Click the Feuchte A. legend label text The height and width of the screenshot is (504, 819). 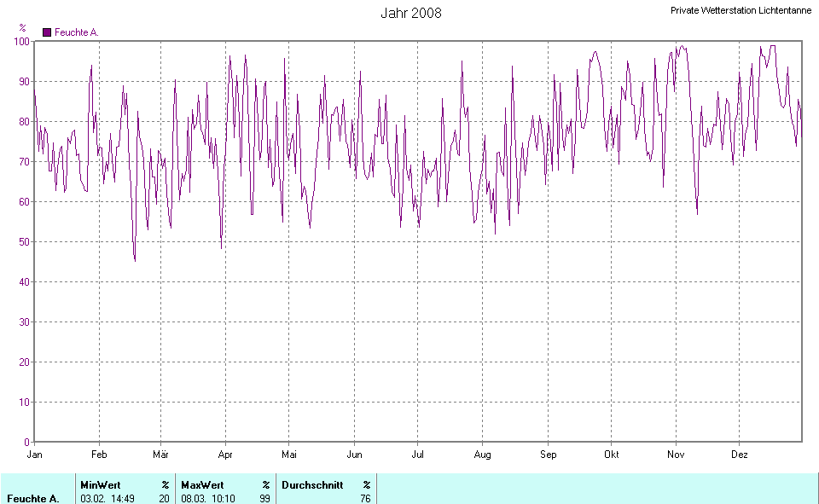pos(77,32)
